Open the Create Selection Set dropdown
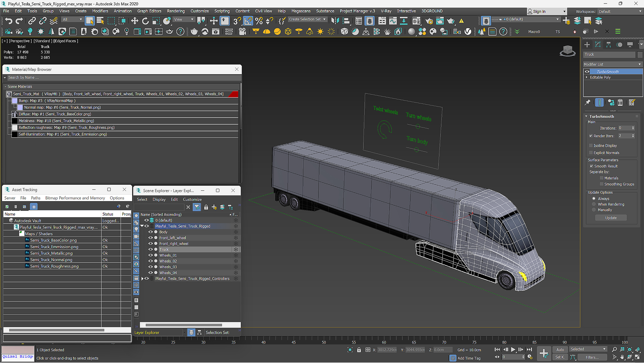This screenshot has width=644, height=363. tap(307, 19)
